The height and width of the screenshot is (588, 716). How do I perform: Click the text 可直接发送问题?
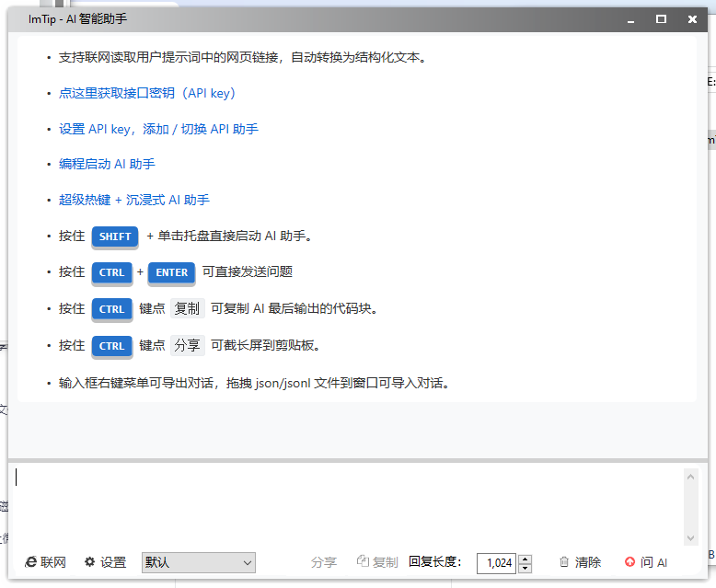tap(248, 271)
